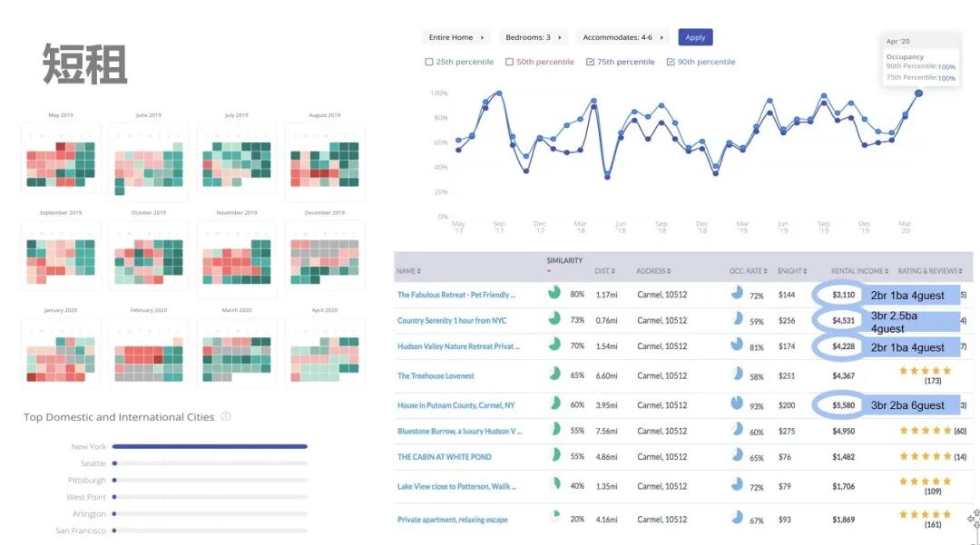Image resolution: width=980 pixels, height=545 pixels.
Task: Sort table by RATING & REVIEWS column
Action: [930, 271]
